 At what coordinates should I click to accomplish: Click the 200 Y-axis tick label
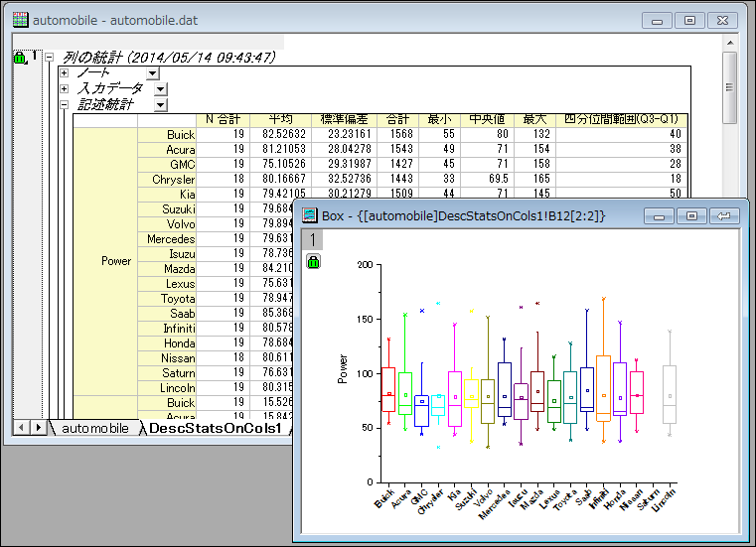click(365, 265)
